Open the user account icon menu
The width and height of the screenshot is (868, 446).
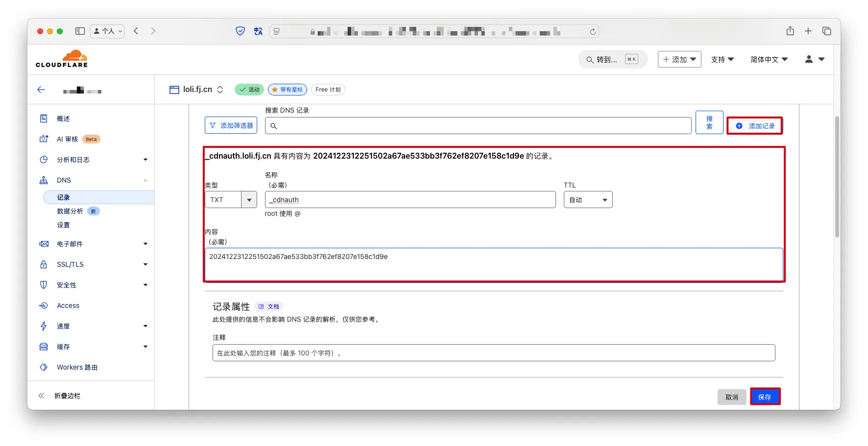(x=814, y=59)
